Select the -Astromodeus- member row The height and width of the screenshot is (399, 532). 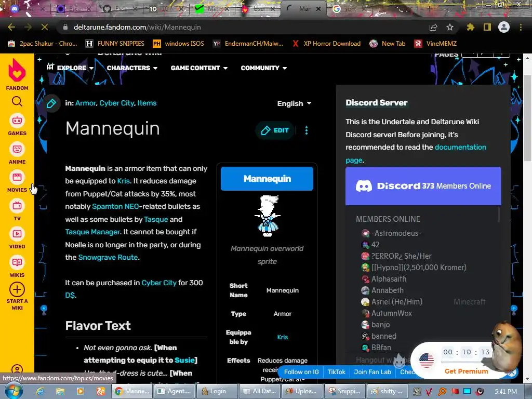391,233
